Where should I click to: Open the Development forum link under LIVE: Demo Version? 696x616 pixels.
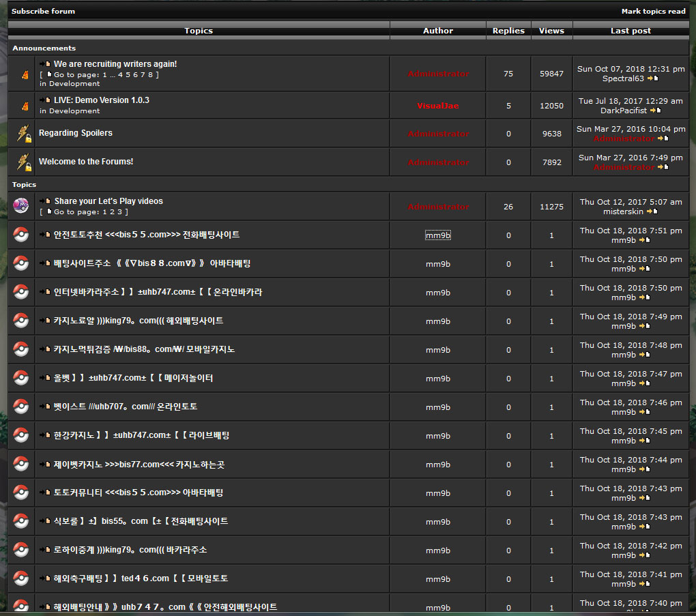[x=74, y=111]
